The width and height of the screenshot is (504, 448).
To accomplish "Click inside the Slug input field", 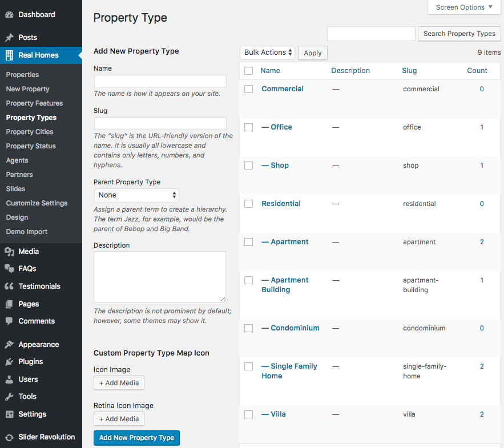I will 160,123.
